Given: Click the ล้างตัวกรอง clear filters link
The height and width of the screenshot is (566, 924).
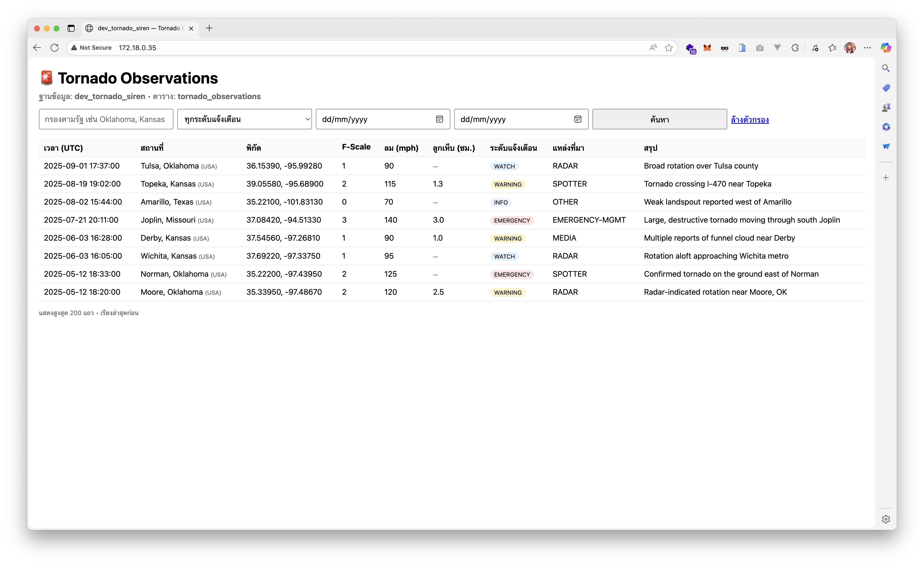Looking at the screenshot, I should click(x=750, y=120).
